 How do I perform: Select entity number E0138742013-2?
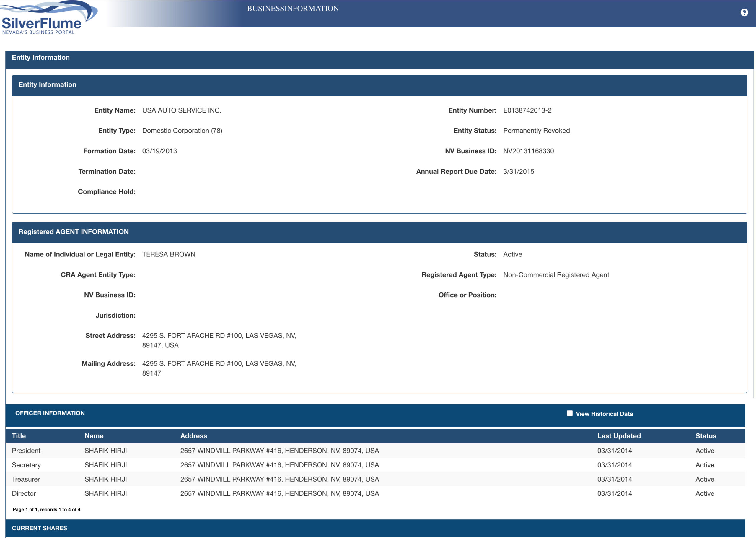527,110
